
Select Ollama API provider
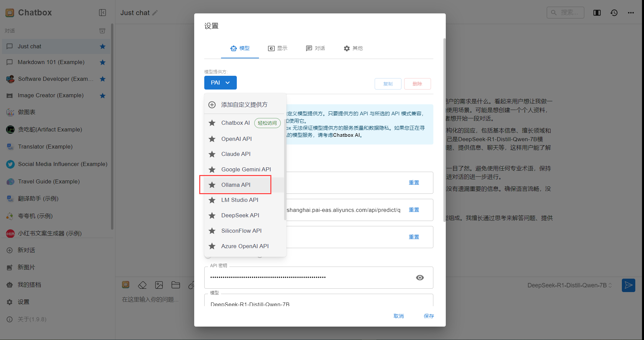pos(244,185)
